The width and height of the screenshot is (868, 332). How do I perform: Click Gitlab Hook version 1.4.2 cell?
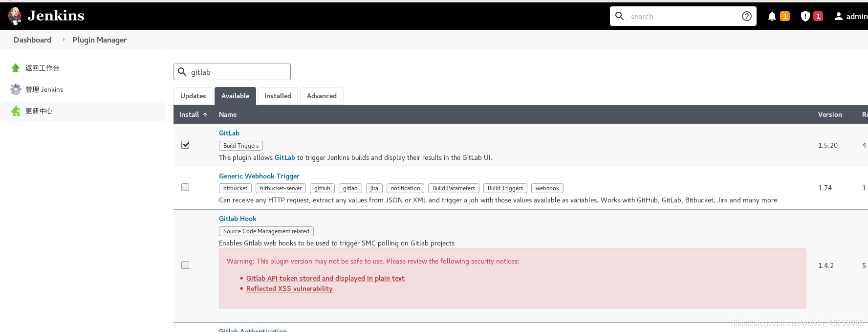click(826, 266)
